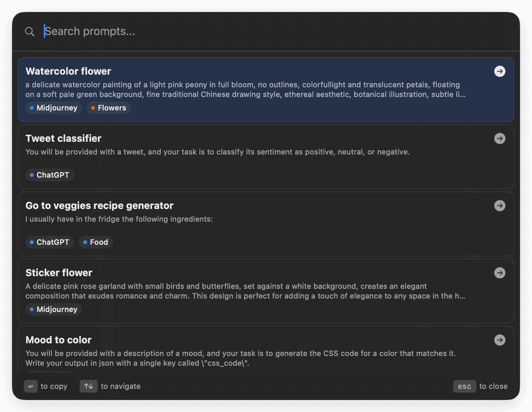Screen dimensions: 532x412
Task: Select the Go to veggies recipe generator title
Action: (x=99, y=206)
